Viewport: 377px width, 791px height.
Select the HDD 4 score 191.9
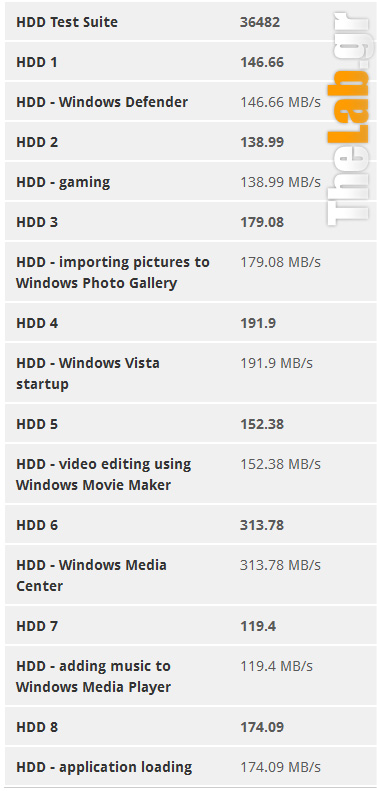(258, 323)
